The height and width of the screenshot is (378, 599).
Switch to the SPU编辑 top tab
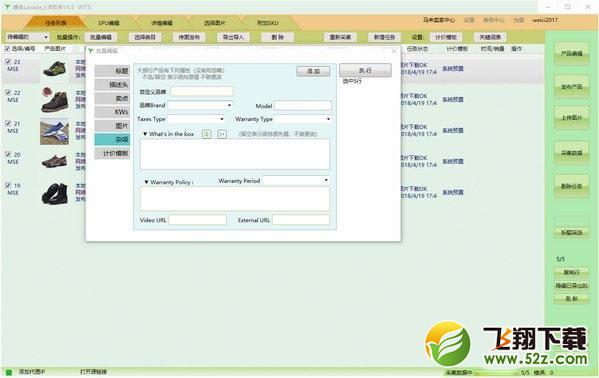click(x=109, y=23)
